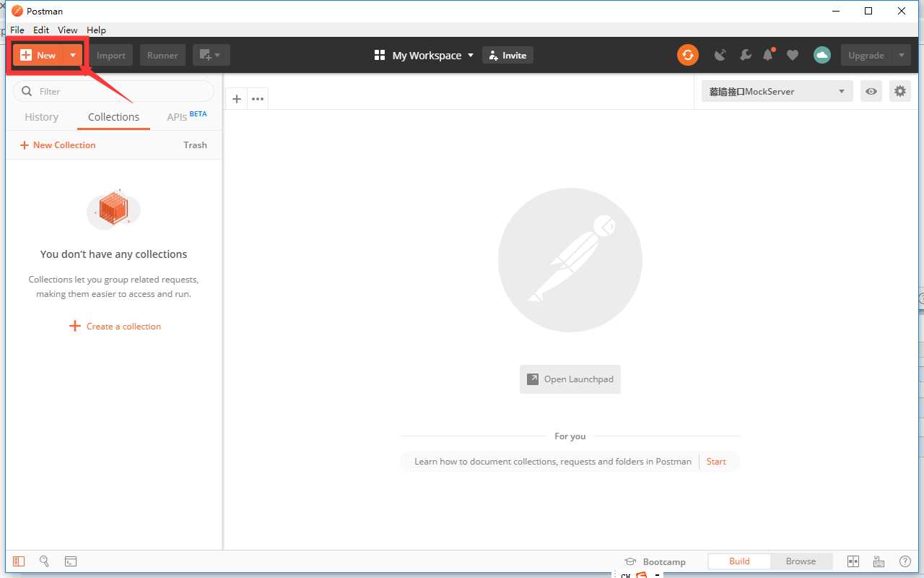Open the collections Trash

pos(195,145)
